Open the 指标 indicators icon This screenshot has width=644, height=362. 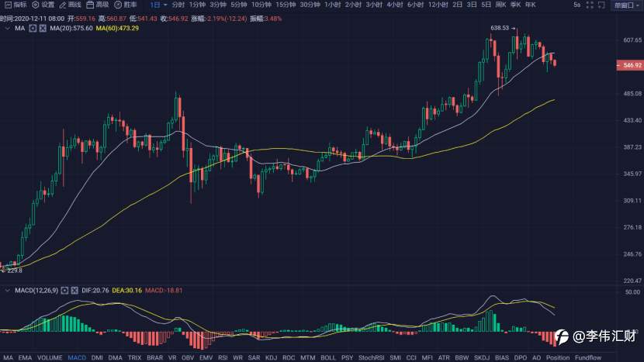point(8,5)
